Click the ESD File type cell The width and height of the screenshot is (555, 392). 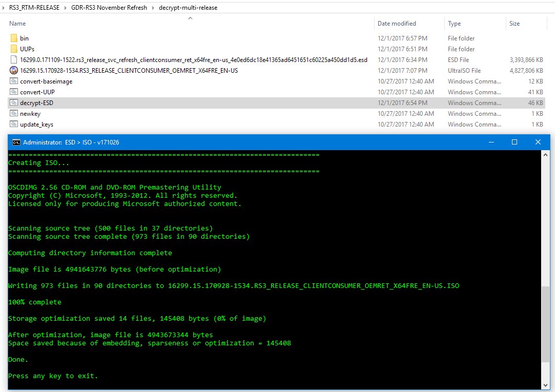coord(458,60)
